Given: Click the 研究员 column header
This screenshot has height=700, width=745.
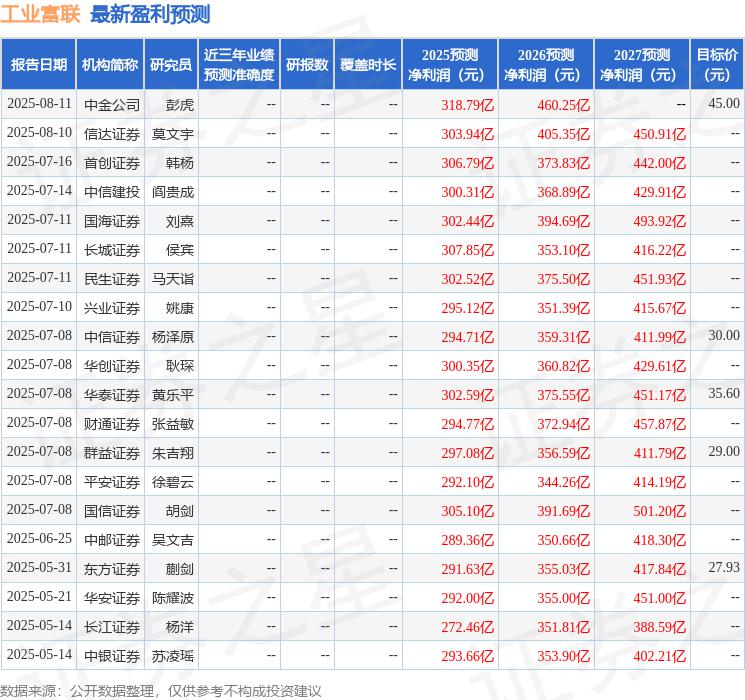Looking at the screenshot, I should [171, 65].
